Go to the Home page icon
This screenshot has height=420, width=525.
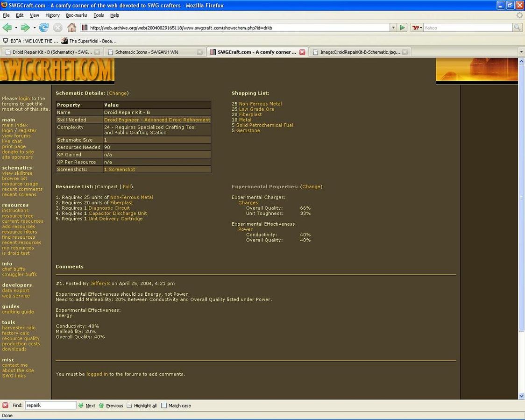tap(71, 28)
